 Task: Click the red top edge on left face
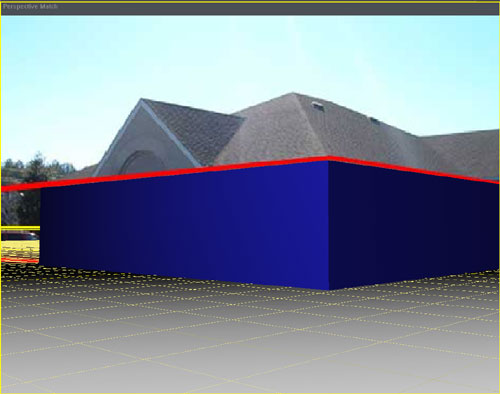point(165,174)
